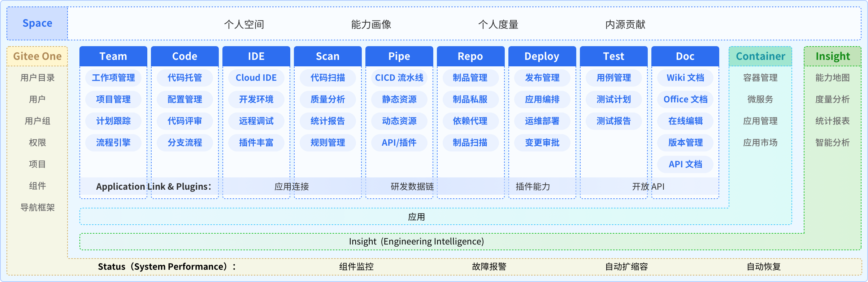Select the 远程调试 pill
The height and width of the screenshot is (282, 868).
click(x=256, y=121)
